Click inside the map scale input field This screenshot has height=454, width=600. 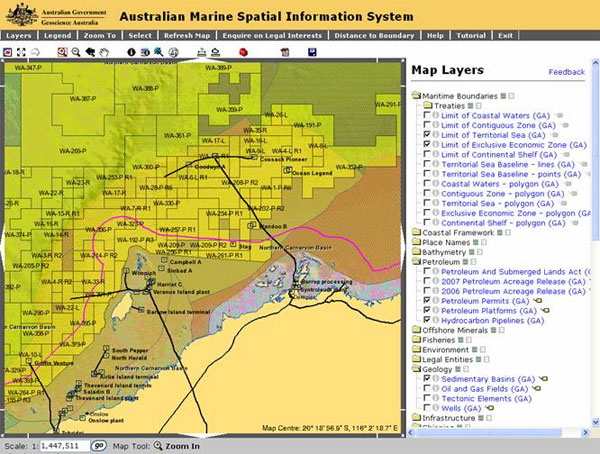[x=64, y=446]
